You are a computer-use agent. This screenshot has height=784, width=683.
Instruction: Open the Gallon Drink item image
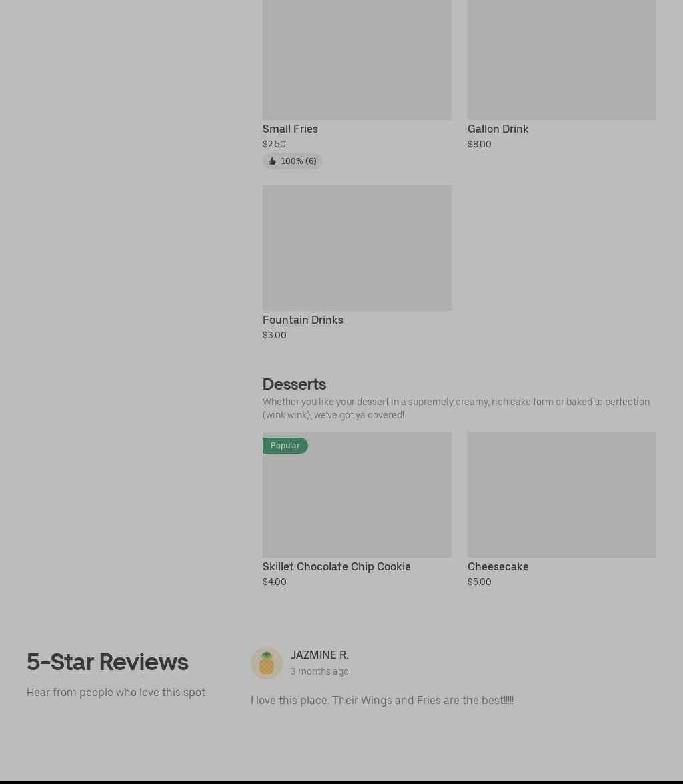pyautogui.click(x=562, y=60)
